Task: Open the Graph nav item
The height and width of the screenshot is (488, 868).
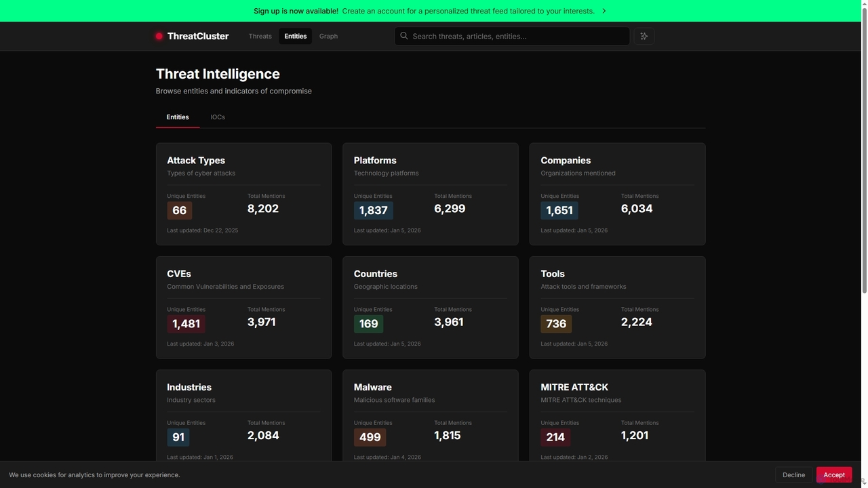Action: 328,37
